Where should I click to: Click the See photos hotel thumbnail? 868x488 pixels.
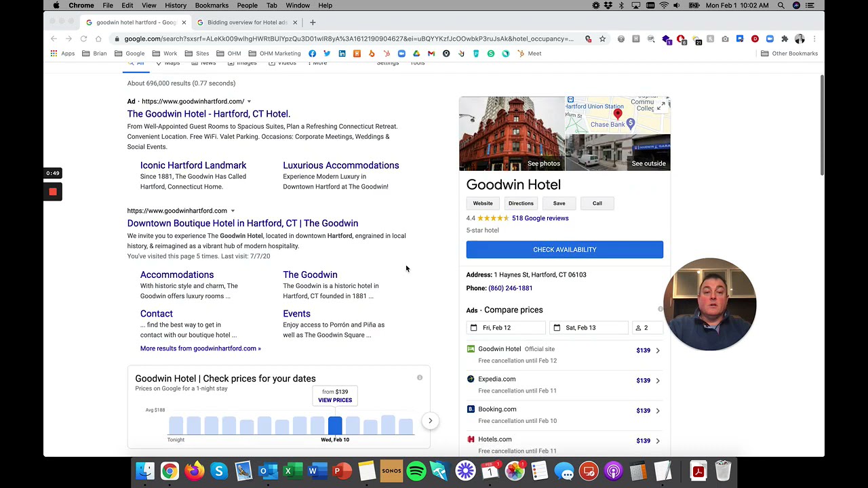point(512,134)
